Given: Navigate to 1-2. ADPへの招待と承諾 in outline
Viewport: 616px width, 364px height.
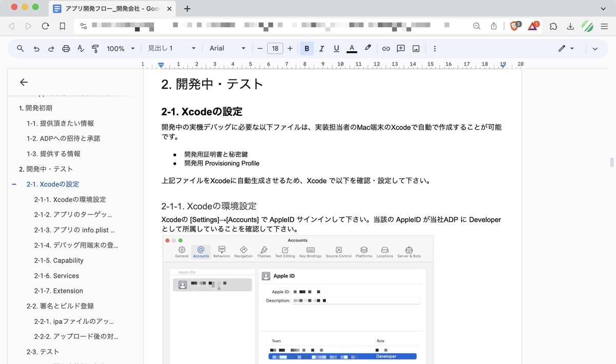Looking at the screenshot, I should 63,138.
